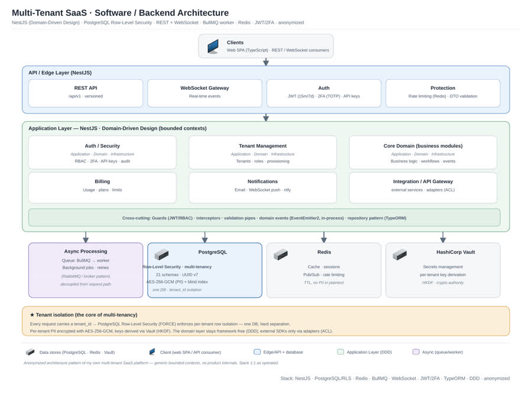Click the PostgreSQL heading
This screenshot has width=532, height=397.
pyautogui.click(x=212, y=252)
